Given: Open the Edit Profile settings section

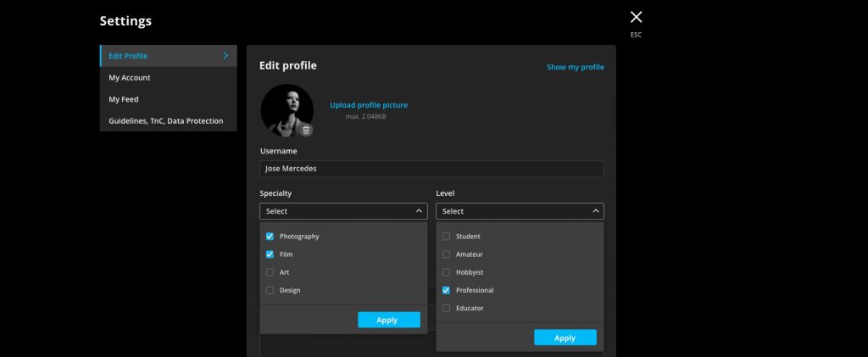Looking at the screenshot, I should tap(169, 56).
